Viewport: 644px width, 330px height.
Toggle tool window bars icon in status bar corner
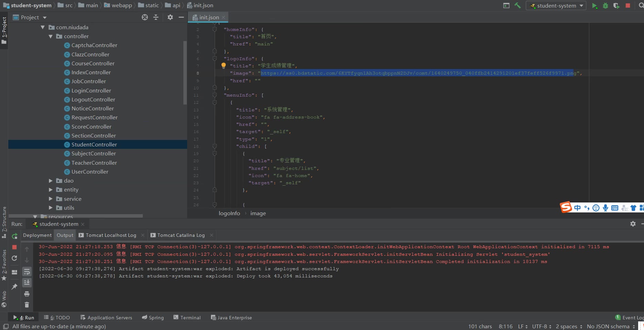pyautogui.click(x=6, y=326)
